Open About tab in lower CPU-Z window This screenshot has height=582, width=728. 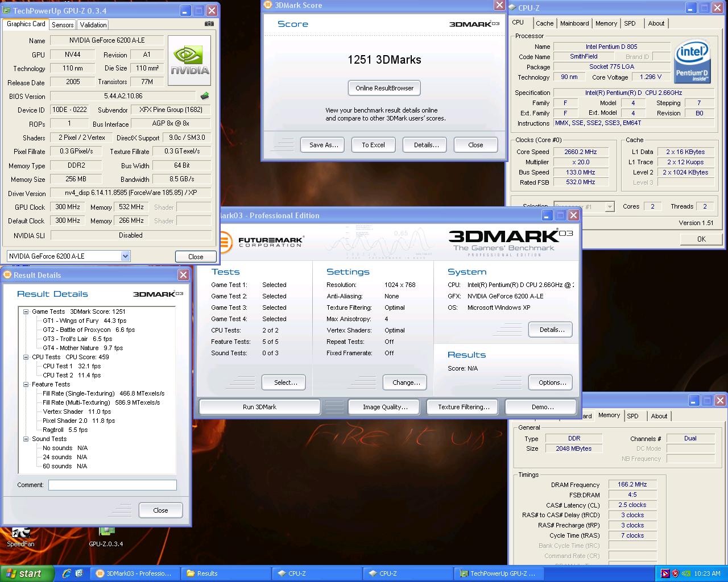pyautogui.click(x=659, y=416)
